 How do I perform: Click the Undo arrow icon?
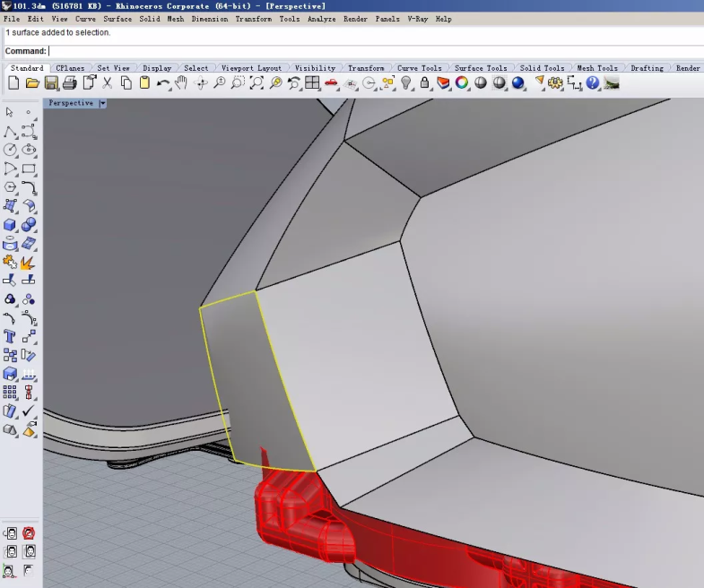163,83
